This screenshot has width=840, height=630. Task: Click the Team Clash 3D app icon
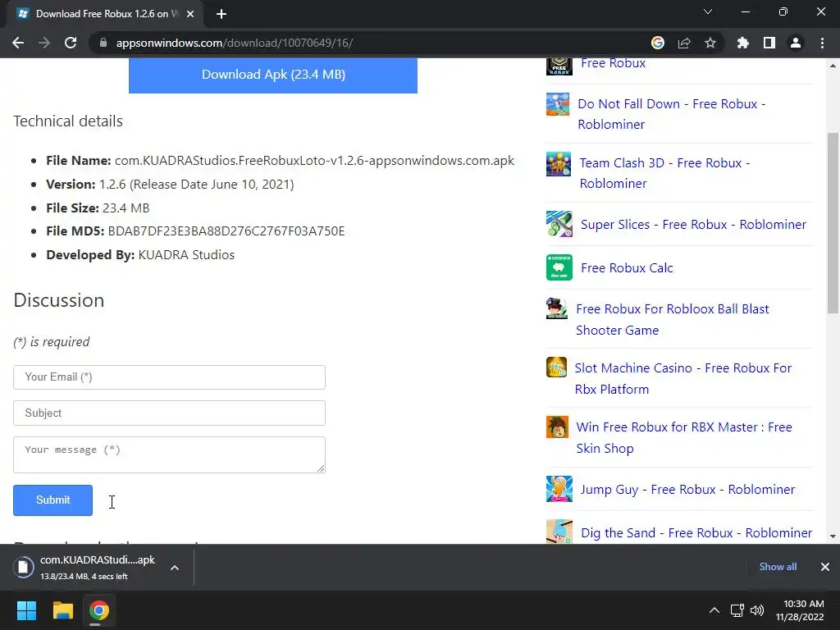click(559, 163)
